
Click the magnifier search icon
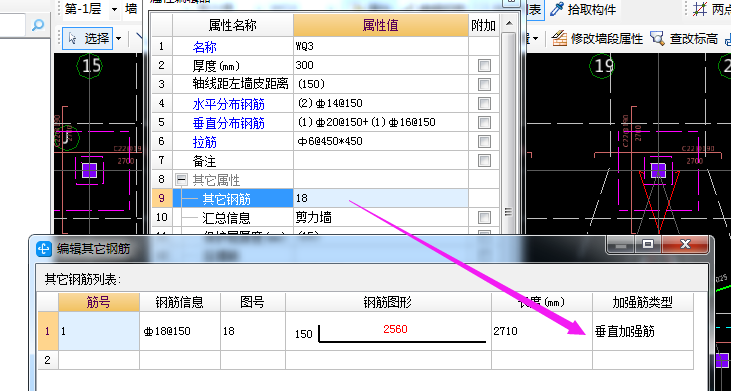(38, 25)
